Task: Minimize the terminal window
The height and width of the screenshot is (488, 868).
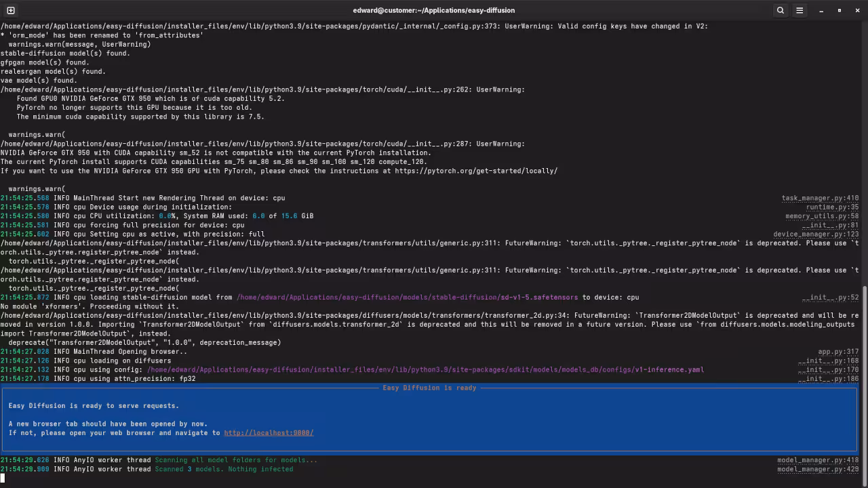Action: pos(821,10)
